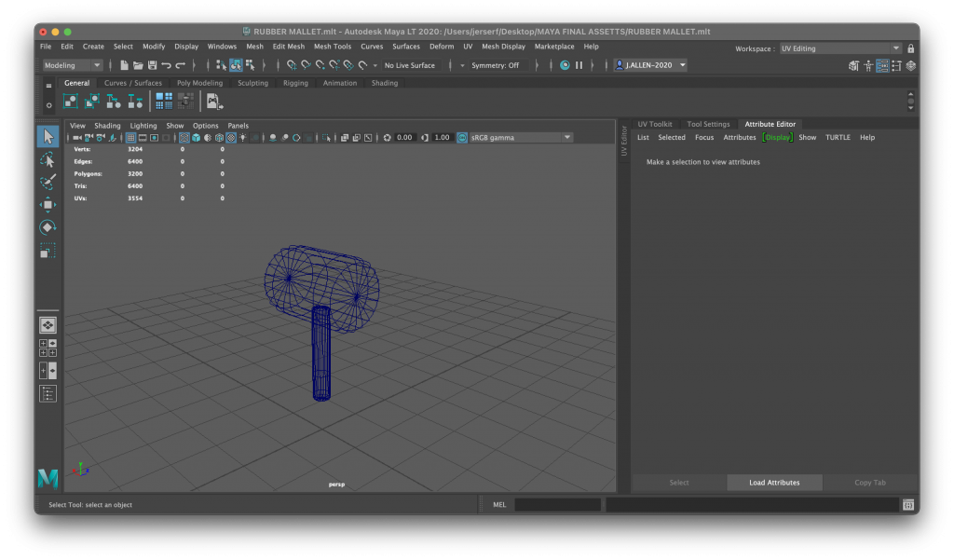
Task: Expand the Workspace UV Editing dropdown
Action: (x=840, y=48)
